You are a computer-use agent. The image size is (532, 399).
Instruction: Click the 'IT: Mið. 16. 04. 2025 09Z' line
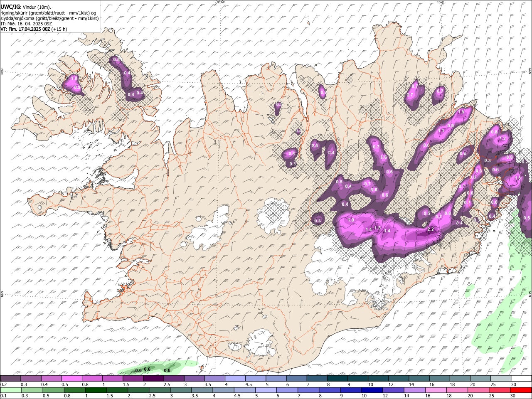(x=26, y=24)
